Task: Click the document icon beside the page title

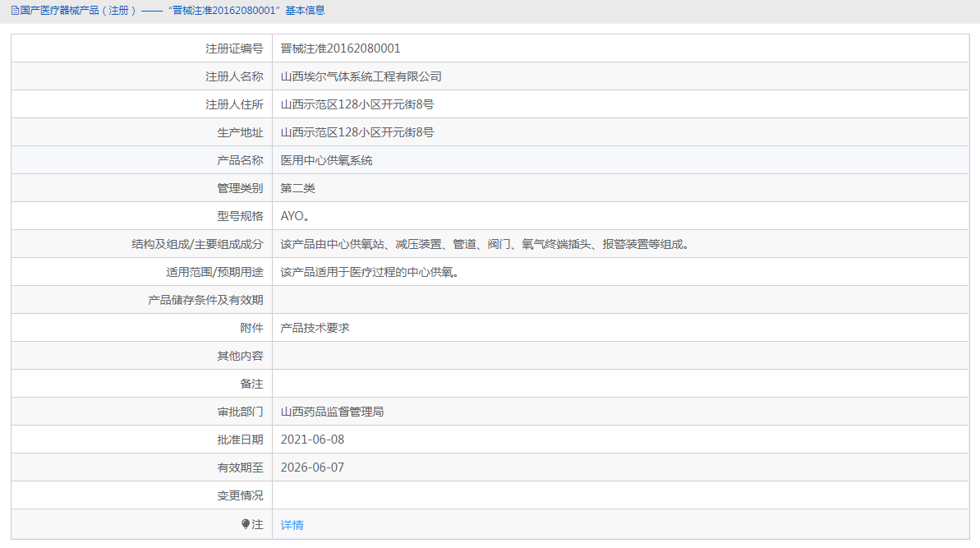Action: 15,11
